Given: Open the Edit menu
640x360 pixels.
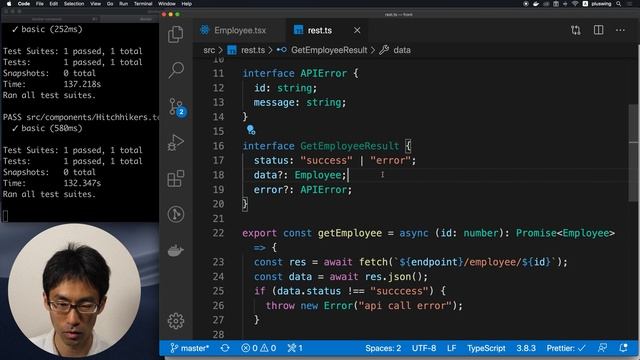Looking at the screenshot, I should 53,4.
